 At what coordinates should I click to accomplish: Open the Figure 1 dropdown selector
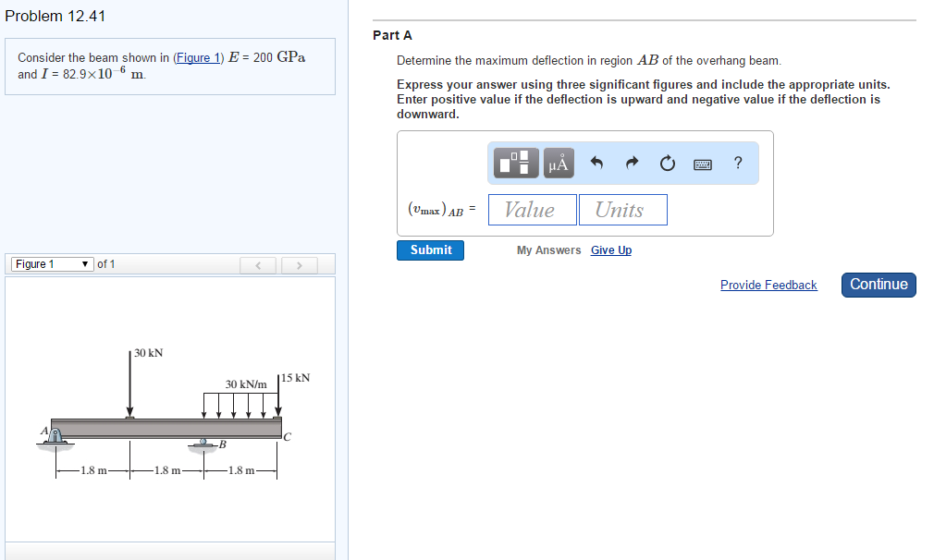pos(53,263)
